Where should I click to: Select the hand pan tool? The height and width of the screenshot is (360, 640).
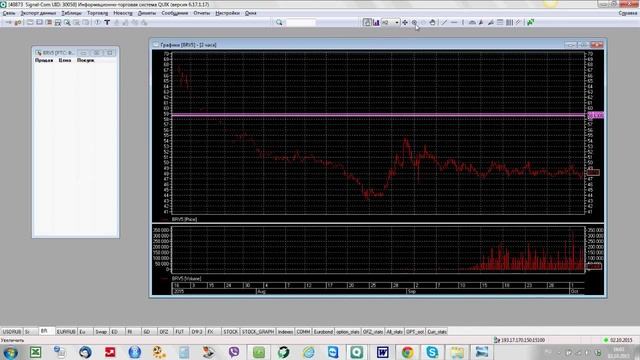tap(432, 22)
